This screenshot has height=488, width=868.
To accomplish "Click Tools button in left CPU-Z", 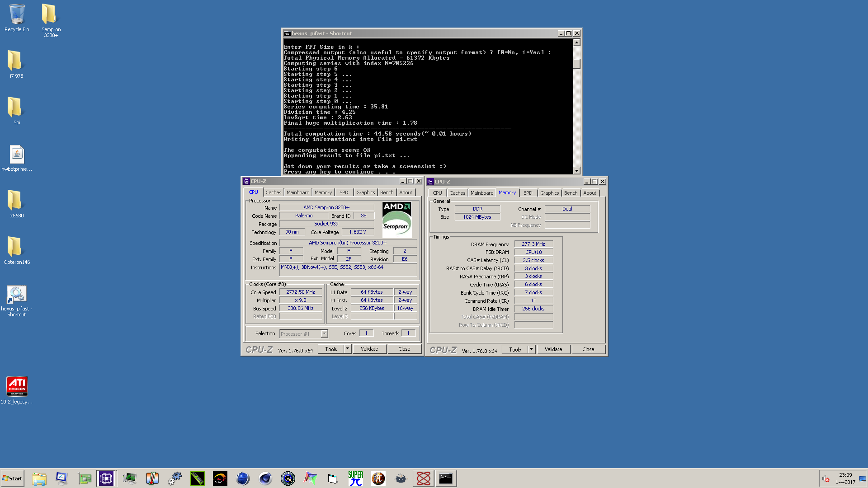I will pos(331,349).
